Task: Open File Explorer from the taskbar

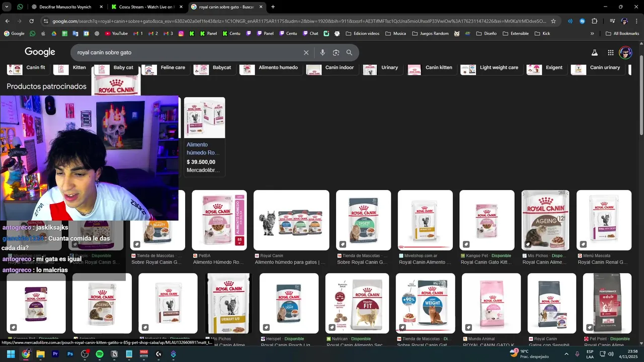Action: pos(40,354)
